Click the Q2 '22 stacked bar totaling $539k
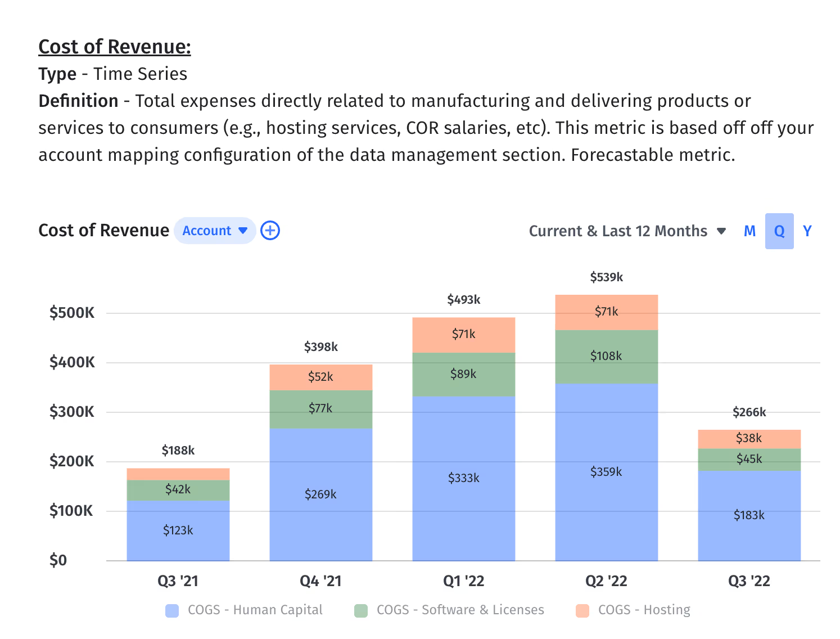840x639 pixels. coord(606,427)
